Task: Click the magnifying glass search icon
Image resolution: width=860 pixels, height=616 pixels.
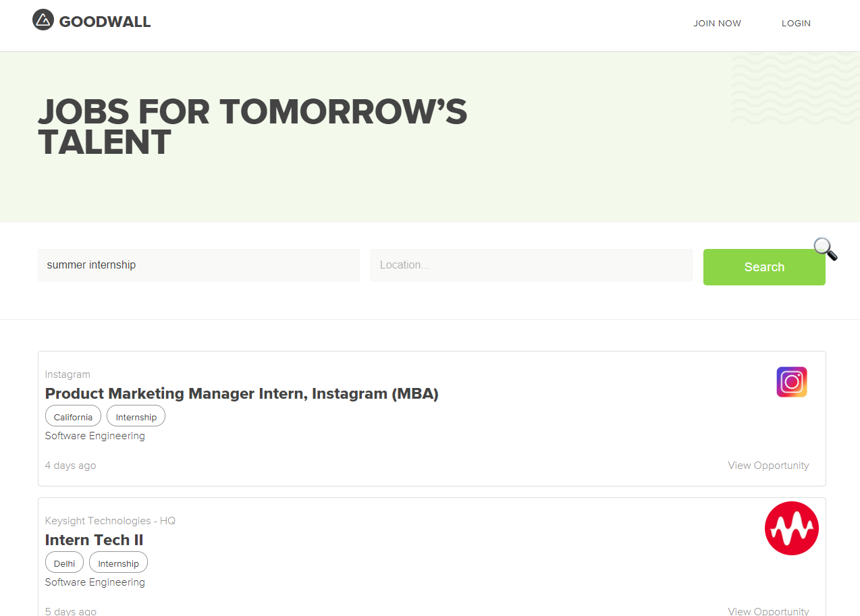Action: [825, 249]
